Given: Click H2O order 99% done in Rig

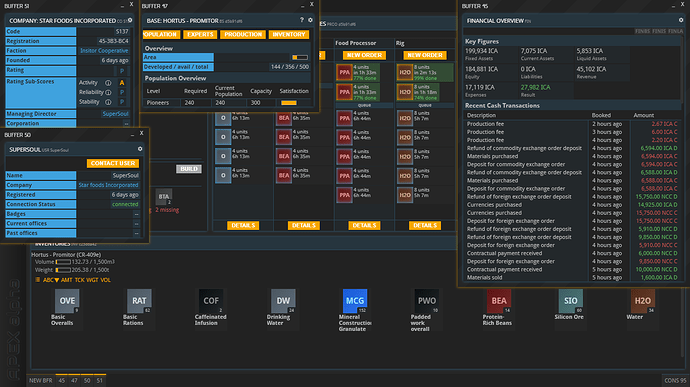Looking at the screenshot, I should [425, 73].
